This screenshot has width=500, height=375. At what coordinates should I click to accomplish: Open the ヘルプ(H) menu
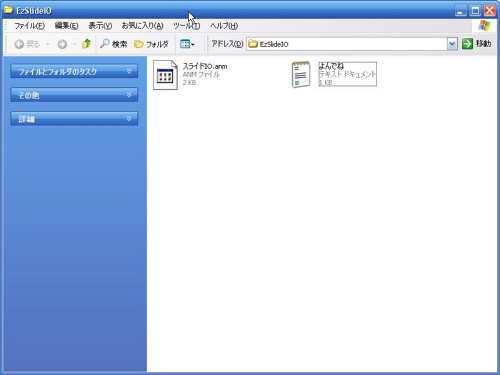coord(224,26)
